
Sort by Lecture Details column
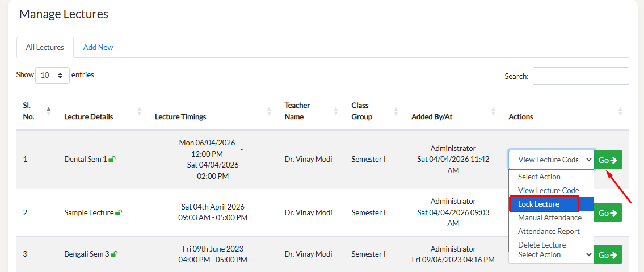tap(89, 117)
